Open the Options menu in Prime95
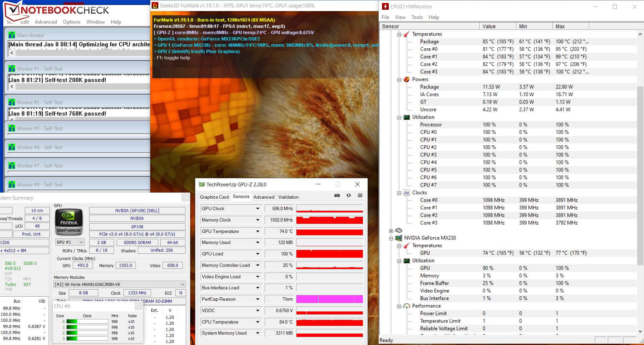Screen dimensions: 644x345 click(72, 22)
